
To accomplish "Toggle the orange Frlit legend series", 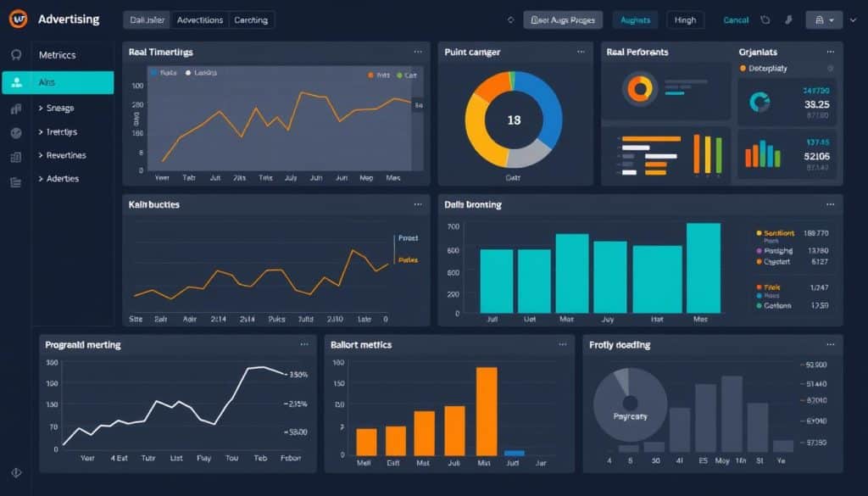I will (x=379, y=75).
